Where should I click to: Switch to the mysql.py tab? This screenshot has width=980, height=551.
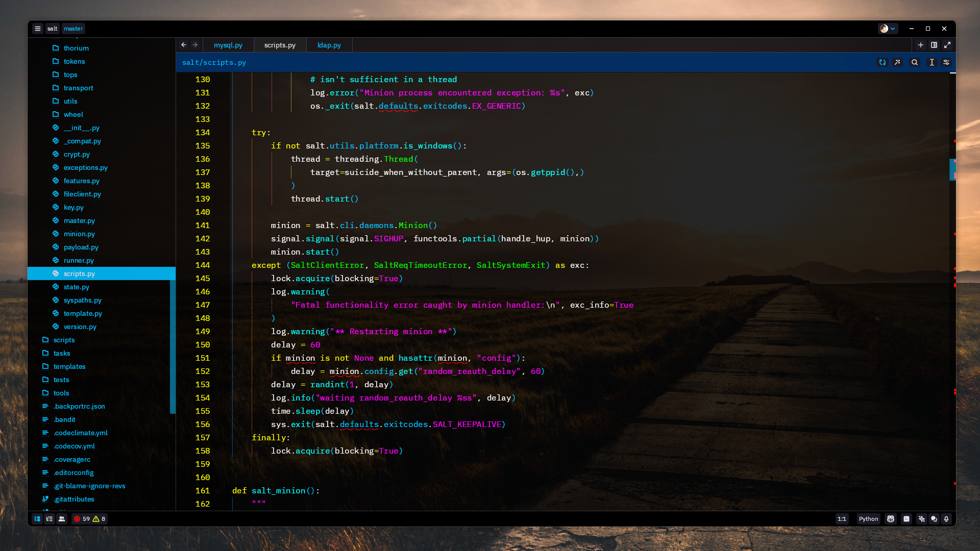[x=228, y=45]
